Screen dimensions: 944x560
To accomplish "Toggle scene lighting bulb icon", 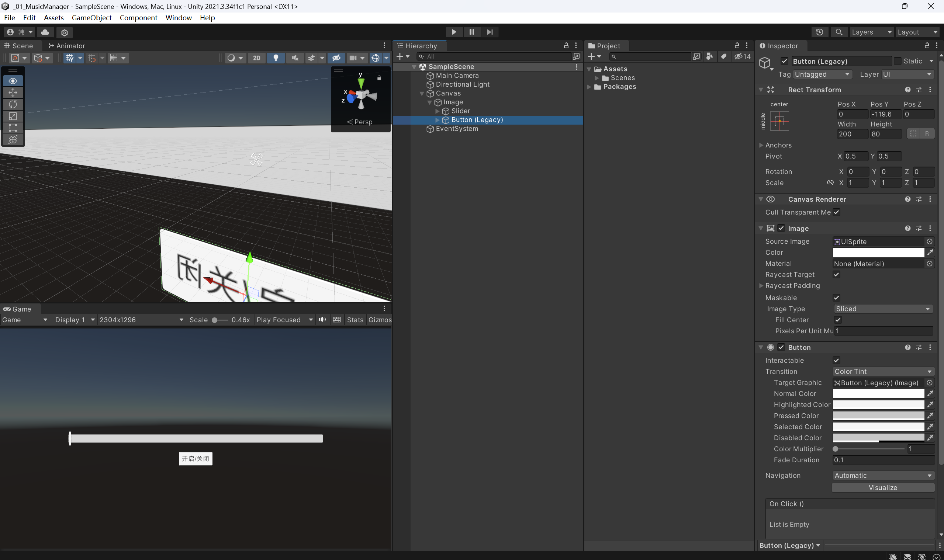I will (276, 58).
